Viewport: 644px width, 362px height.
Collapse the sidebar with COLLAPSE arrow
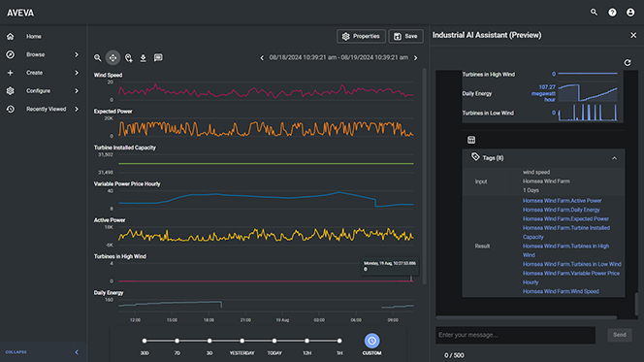pos(77,352)
